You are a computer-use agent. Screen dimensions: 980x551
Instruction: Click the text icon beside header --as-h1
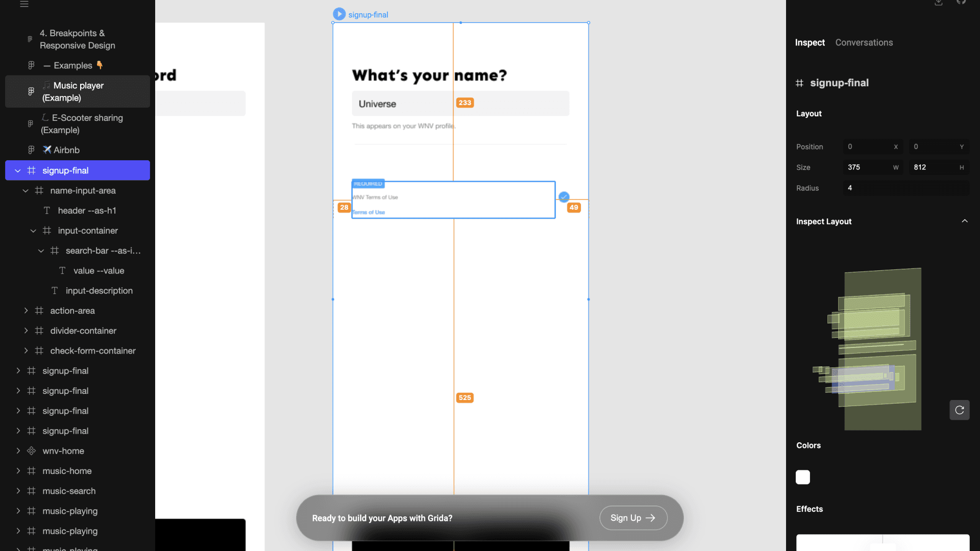click(47, 211)
